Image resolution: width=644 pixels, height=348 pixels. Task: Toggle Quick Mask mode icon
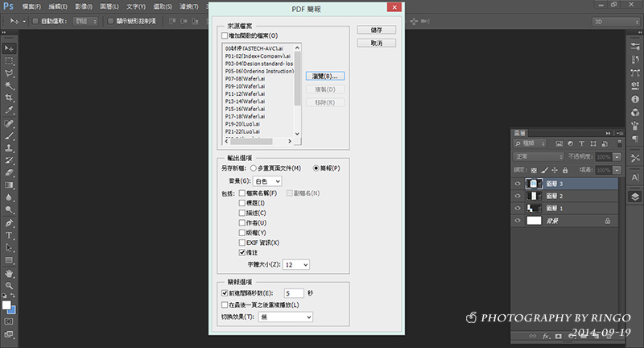[x=9, y=321]
